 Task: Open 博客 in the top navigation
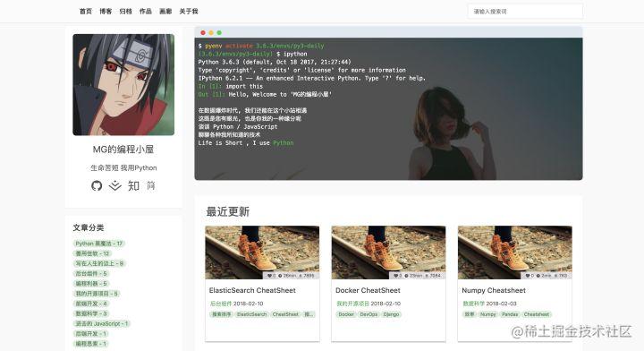pos(106,12)
